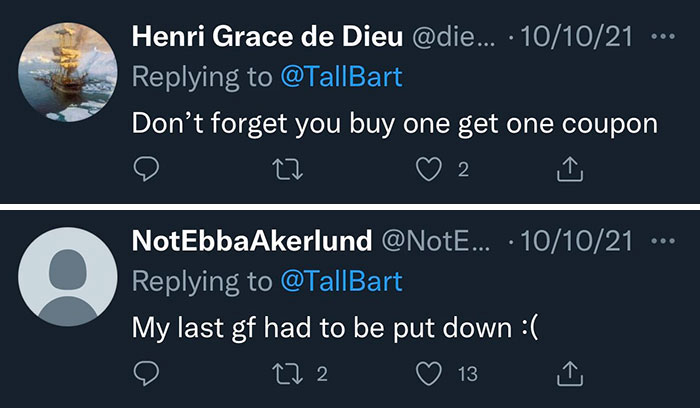Click @TallBart link in NotEbbaAkerlund's reply
700x408 pixels.
pyautogui.click(x=339, y=281)
